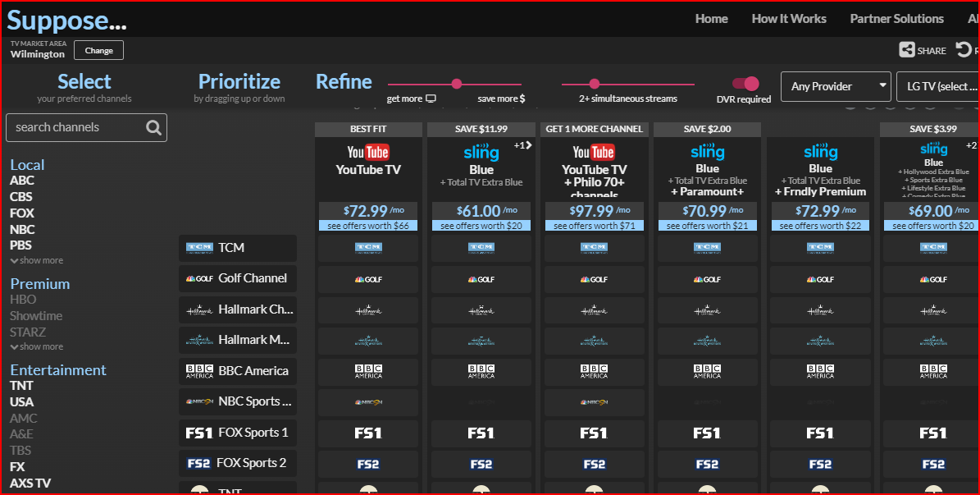
Task: Click the TCM logo in the prioritize list
Action: 199,248
